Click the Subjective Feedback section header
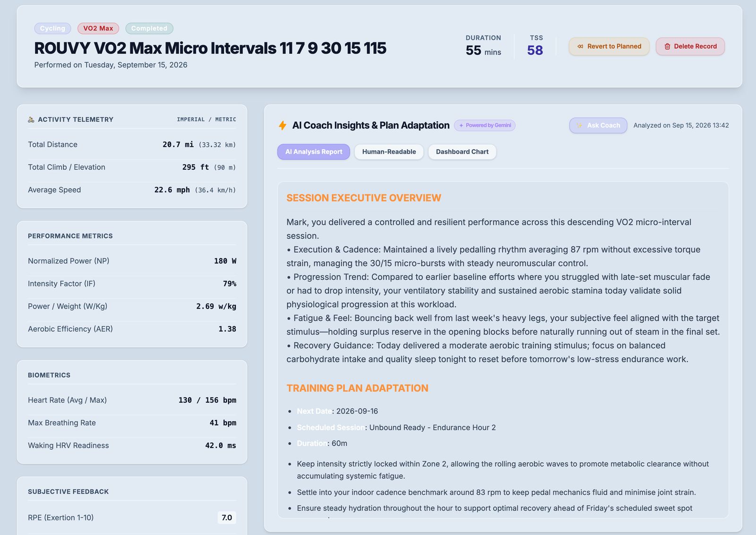The height and width of the screenshot is (535, 756). 68,492
